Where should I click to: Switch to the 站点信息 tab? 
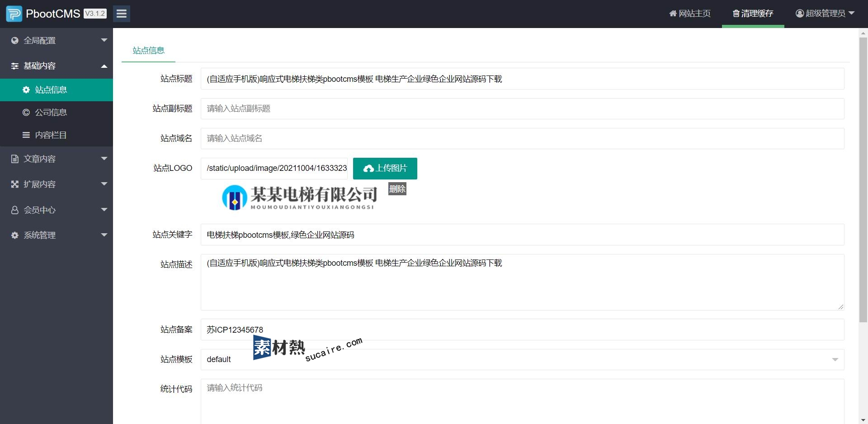coord(148,51)
